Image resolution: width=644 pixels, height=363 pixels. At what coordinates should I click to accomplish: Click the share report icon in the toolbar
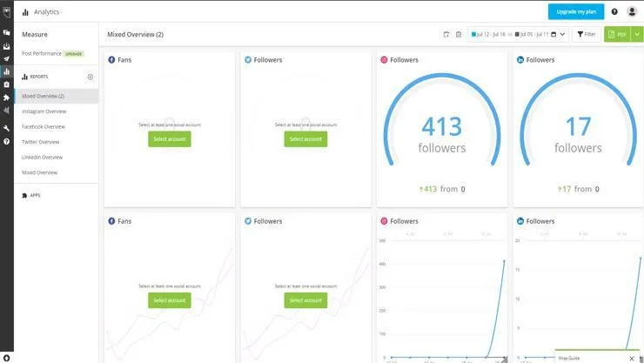(x=446, y=34)
